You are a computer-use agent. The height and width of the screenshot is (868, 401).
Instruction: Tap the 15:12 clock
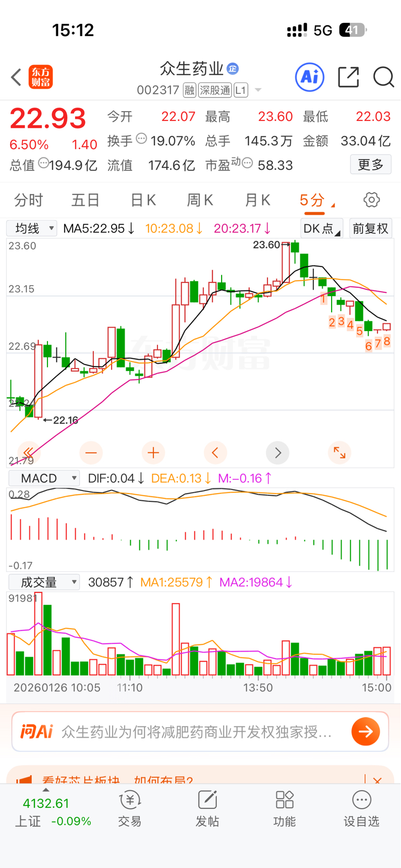pos(73,30)
